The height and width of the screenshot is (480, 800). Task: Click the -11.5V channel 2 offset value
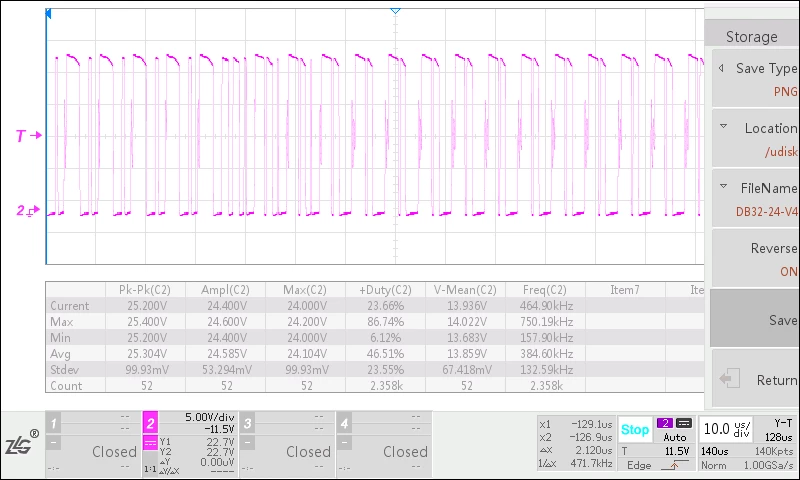pos(219,429)
